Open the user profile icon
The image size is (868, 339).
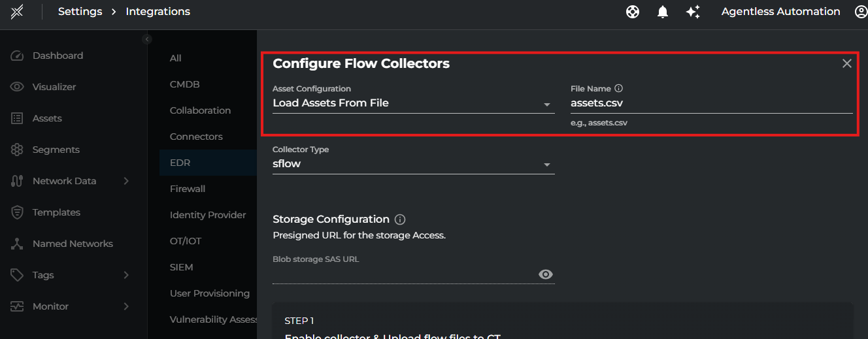click(861, 12)
